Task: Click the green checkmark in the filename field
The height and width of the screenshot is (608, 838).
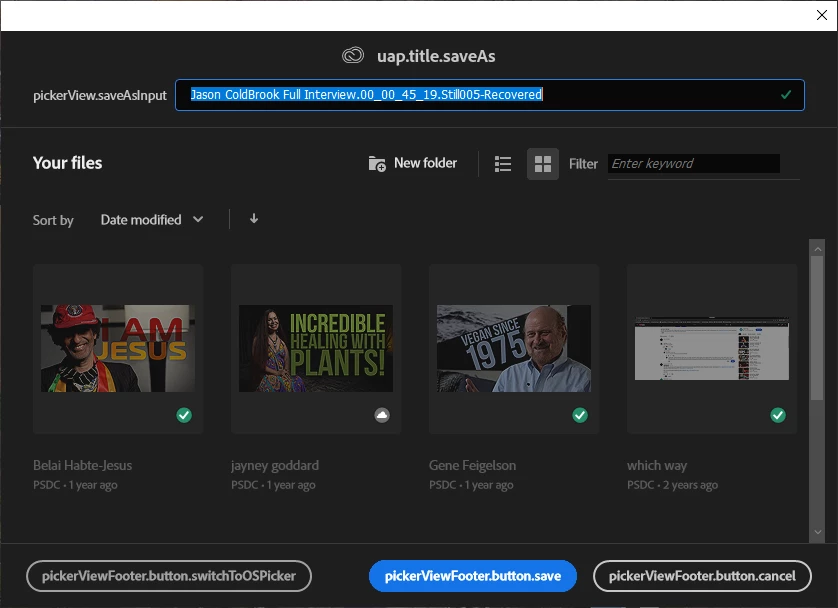Action: point(786,95)
